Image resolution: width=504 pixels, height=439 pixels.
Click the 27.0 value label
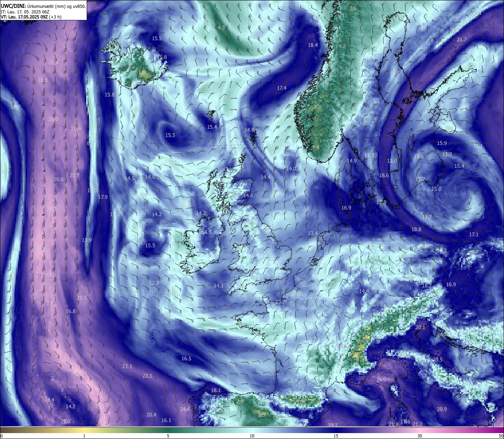[65, 422]
